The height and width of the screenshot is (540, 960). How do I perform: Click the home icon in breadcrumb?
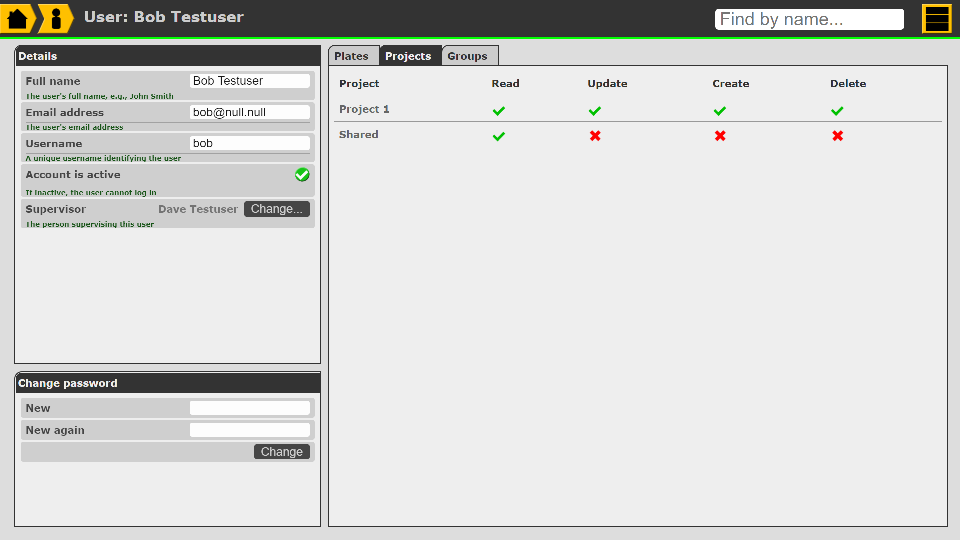click(x=18, y=18)
